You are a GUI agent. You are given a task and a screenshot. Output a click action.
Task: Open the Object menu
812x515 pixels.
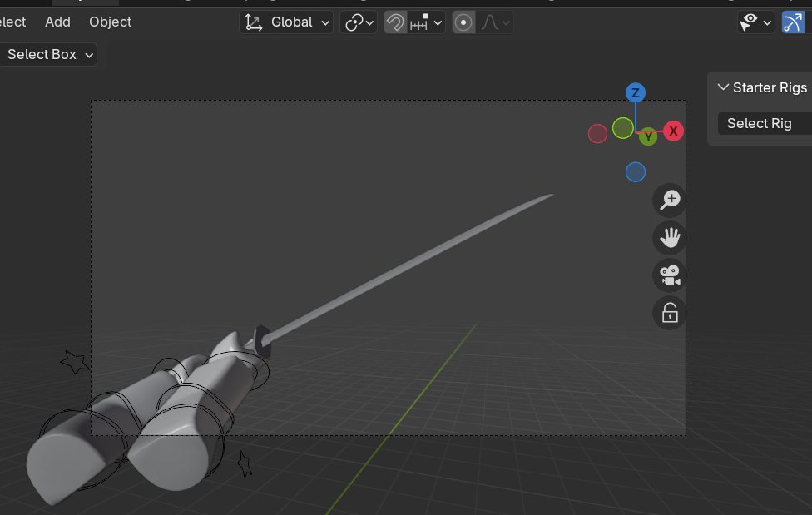(x=111, y=22)
